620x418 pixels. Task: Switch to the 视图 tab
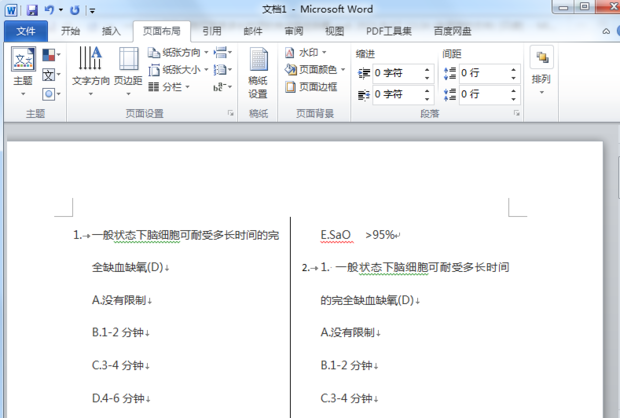[334, 31]
